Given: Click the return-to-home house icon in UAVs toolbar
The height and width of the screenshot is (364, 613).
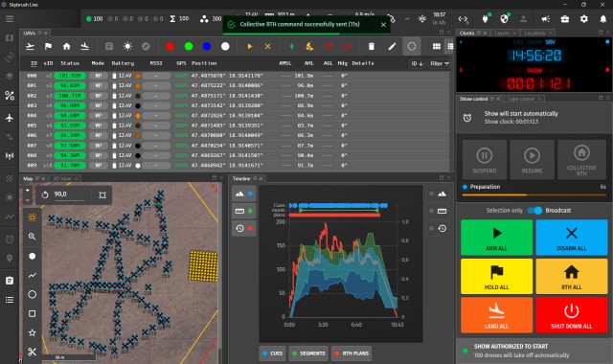Looking at the screenshot, I should tap(66, 47).
